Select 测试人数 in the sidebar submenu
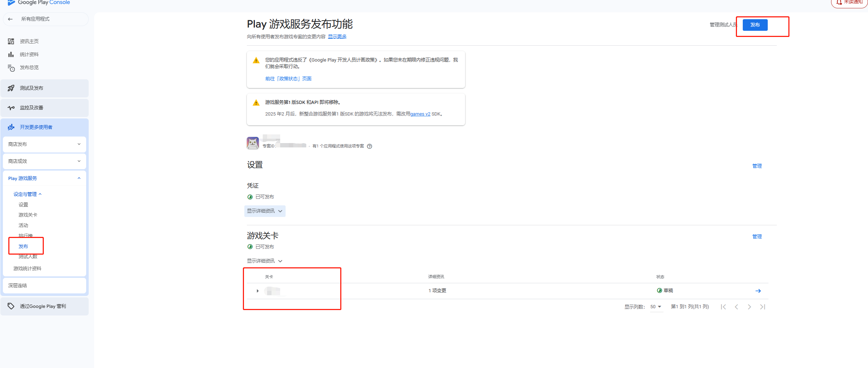This screenshot has height=368, width=868. click(28, 256)
